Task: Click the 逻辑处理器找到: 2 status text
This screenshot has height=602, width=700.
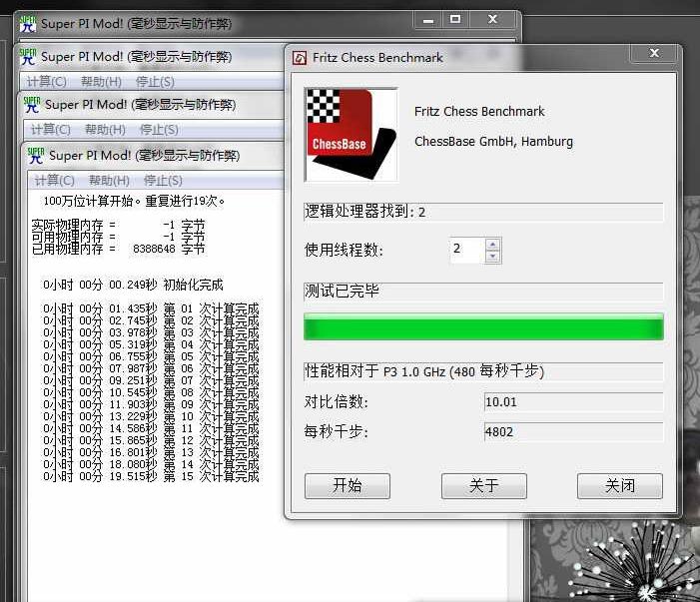Action: [364, 212]
